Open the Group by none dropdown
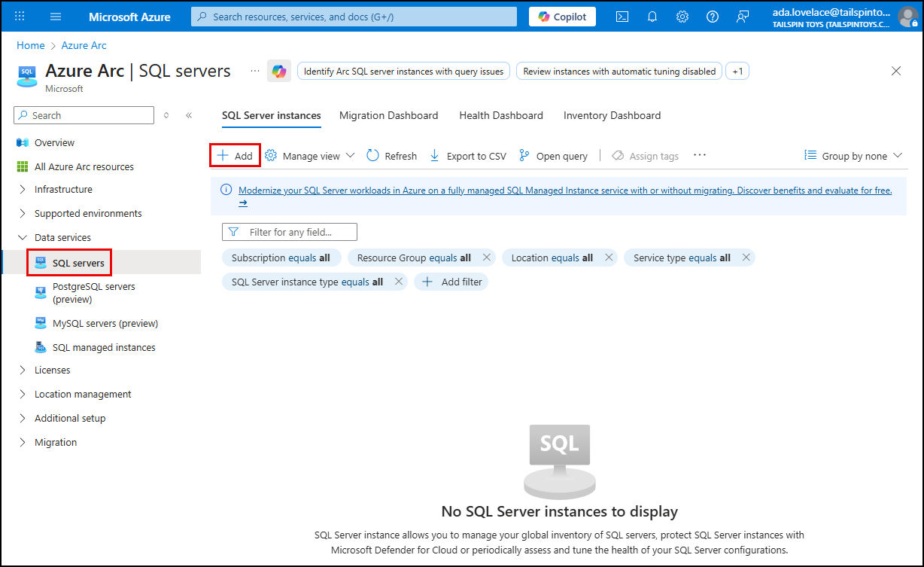Viewport: 924px width, 567px height. tap(853, 155)
